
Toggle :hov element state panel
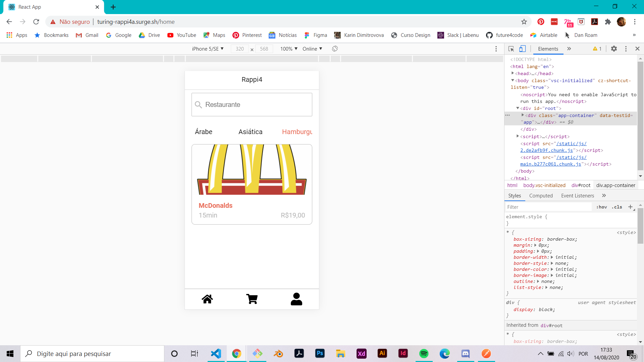(602, 207)
